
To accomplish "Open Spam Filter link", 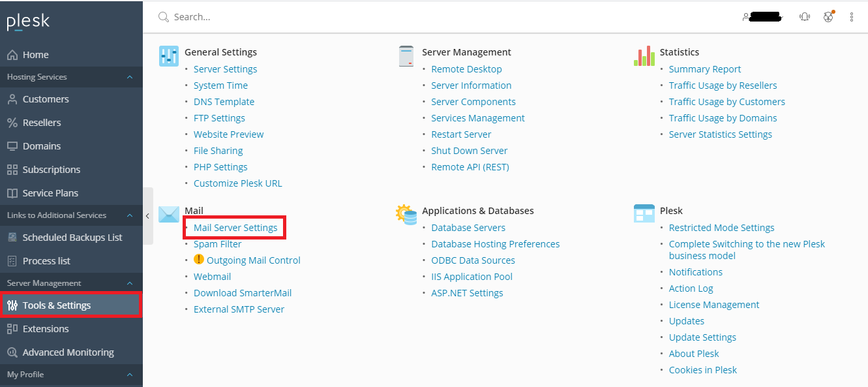I will pos(217,244).
